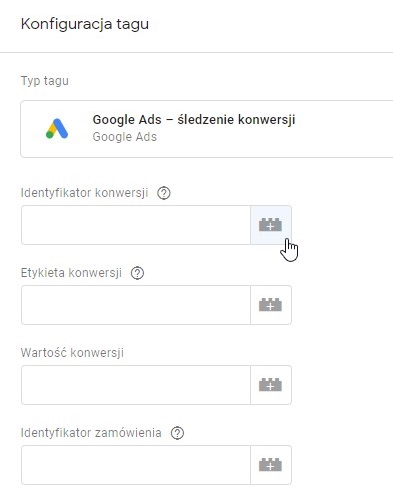This screenshot has height=498, width=393.
Task: Open variable picker for Etykieta konwersji
Action: (271, 305)
